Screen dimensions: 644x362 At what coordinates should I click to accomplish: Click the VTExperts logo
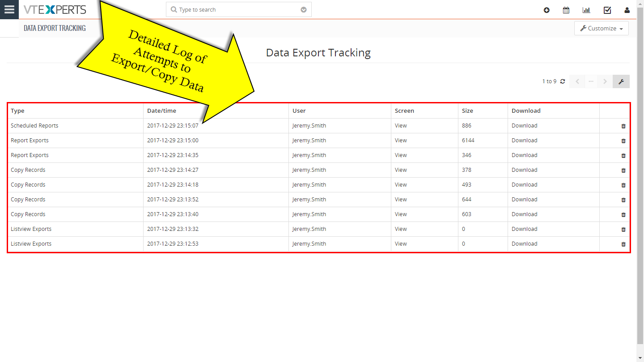55,9
